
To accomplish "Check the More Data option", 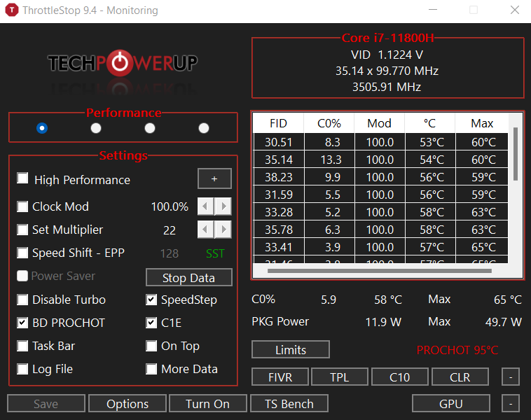I will pyautogui.click(x=151, y=369).
